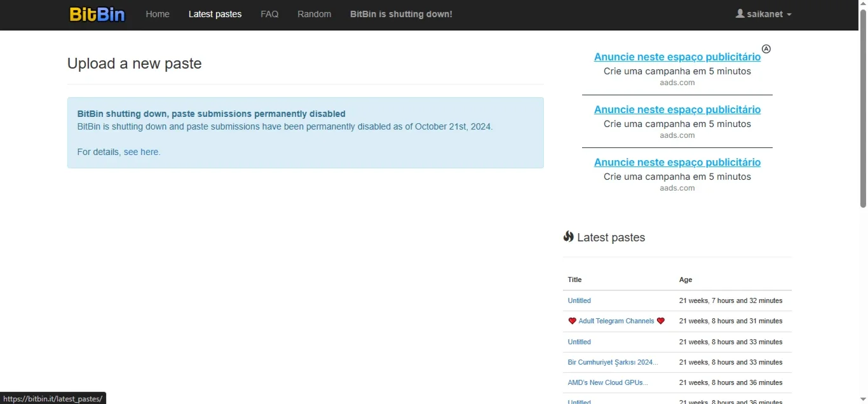Open Latest pastes in the navbar
The height and width of the screenshot is (404, 868).
coord(215,14)
